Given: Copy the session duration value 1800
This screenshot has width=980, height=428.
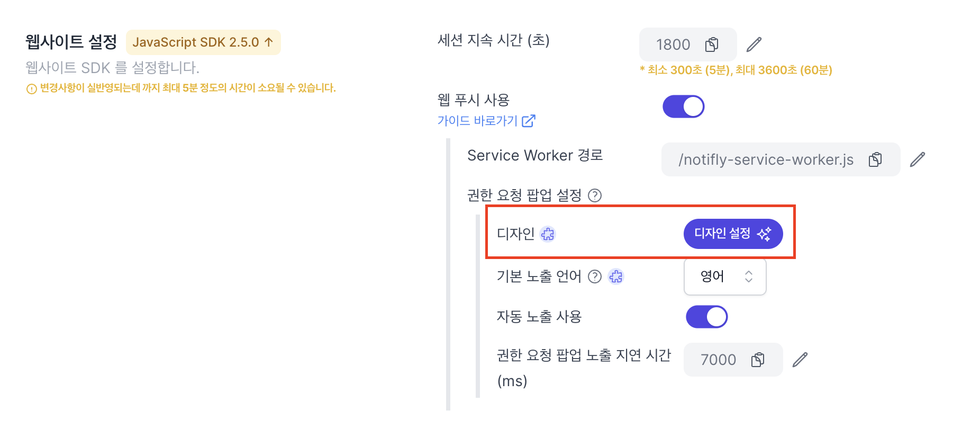Looking at the screenshot, I should coord(712,44).
